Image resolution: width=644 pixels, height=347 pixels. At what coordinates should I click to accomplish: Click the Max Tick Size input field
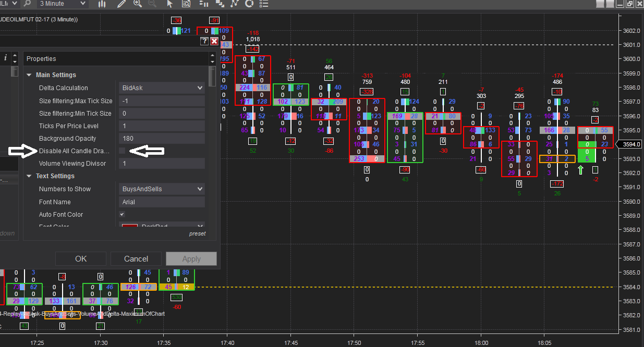point(162,101)
